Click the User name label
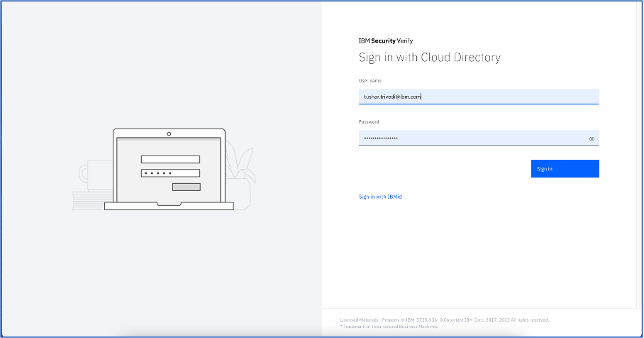644x338 pixels. click(370, 80)
